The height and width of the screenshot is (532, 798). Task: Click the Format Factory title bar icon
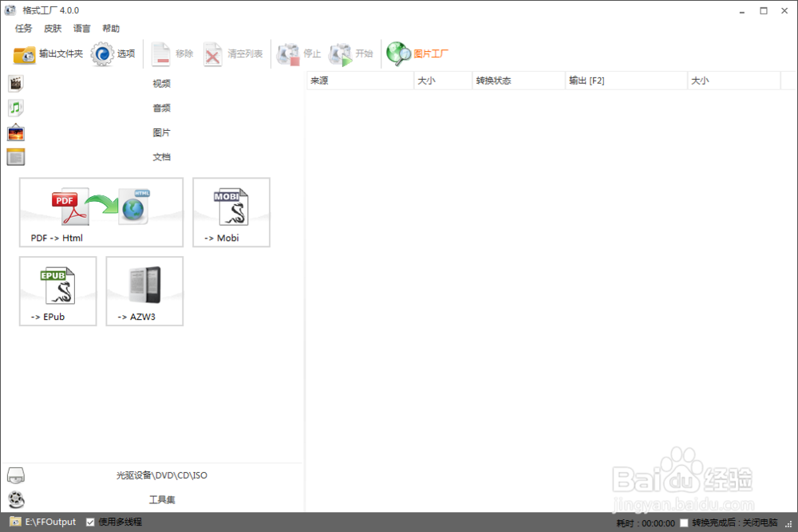(x=10, y=10)
